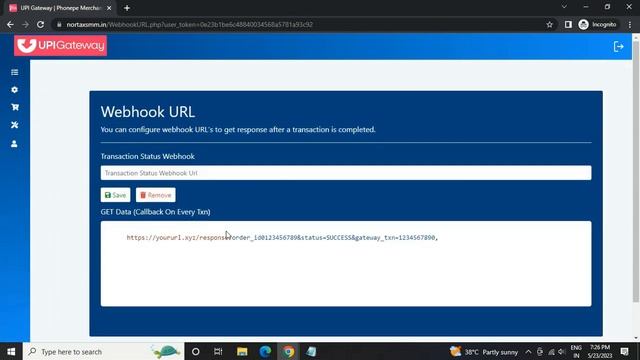Click the logout icon in header
The image size is (640, 360).
coord(618,47)
